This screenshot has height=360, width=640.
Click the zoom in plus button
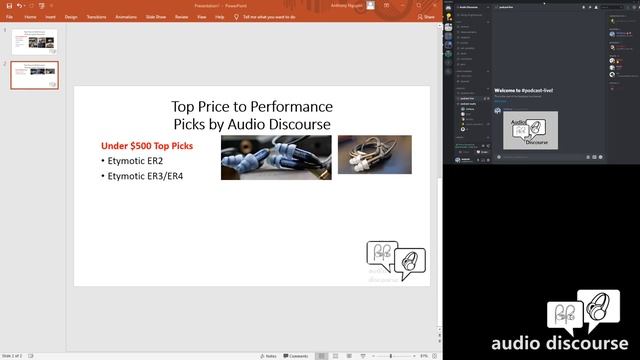click(413, 356)
